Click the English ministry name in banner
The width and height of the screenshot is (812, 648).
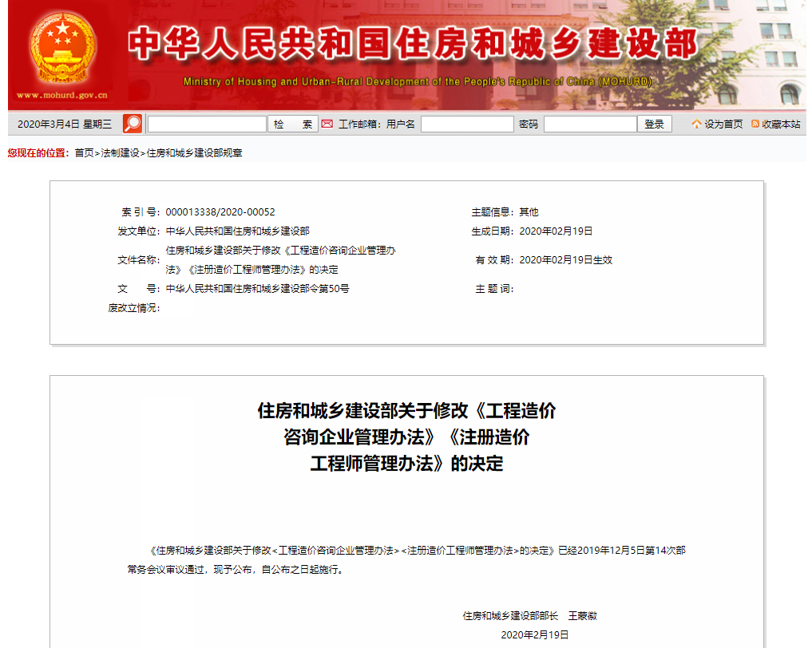(x=417, y=81)
